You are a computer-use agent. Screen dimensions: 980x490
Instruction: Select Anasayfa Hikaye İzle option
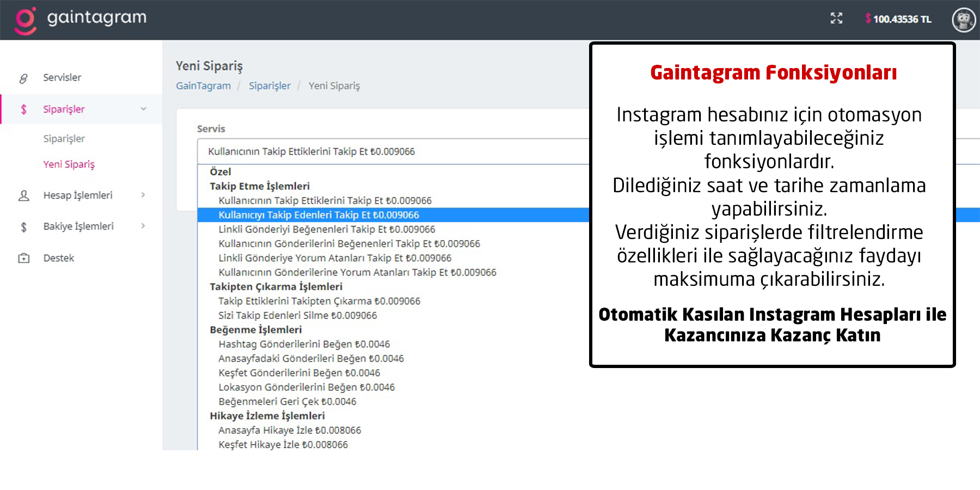coord(290,431)
